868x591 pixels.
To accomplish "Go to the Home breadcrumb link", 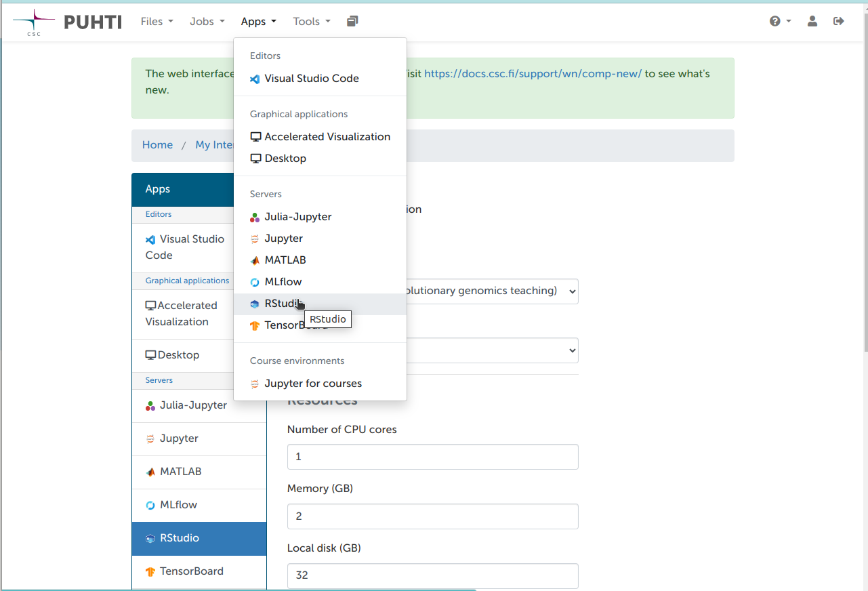I will pos(157,145).
